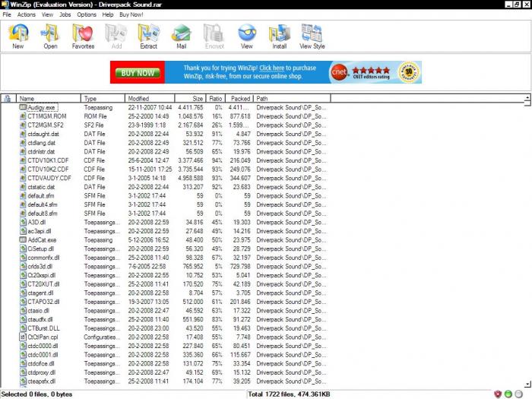Select the A3D.dll file icon
532x399 pixels.
tap(23, 222)
